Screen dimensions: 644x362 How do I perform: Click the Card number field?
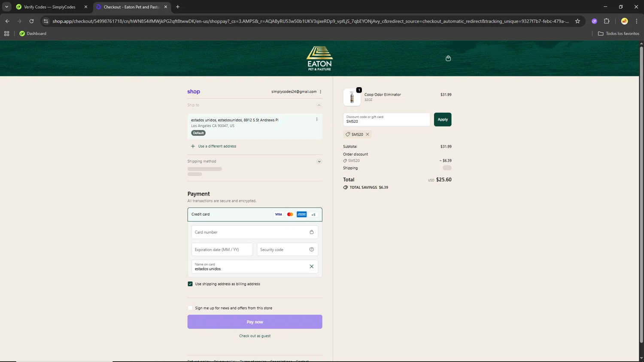coord(255,232)
